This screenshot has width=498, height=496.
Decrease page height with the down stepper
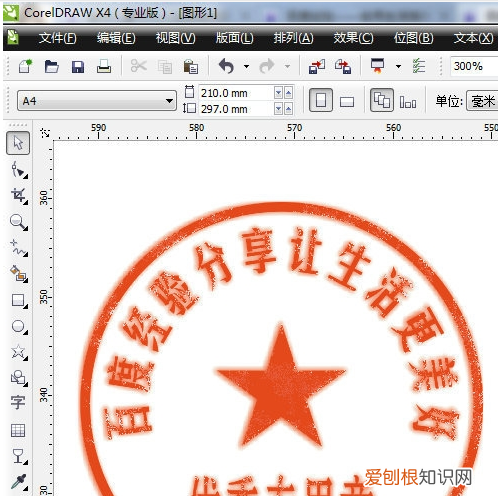click(278, 109)
